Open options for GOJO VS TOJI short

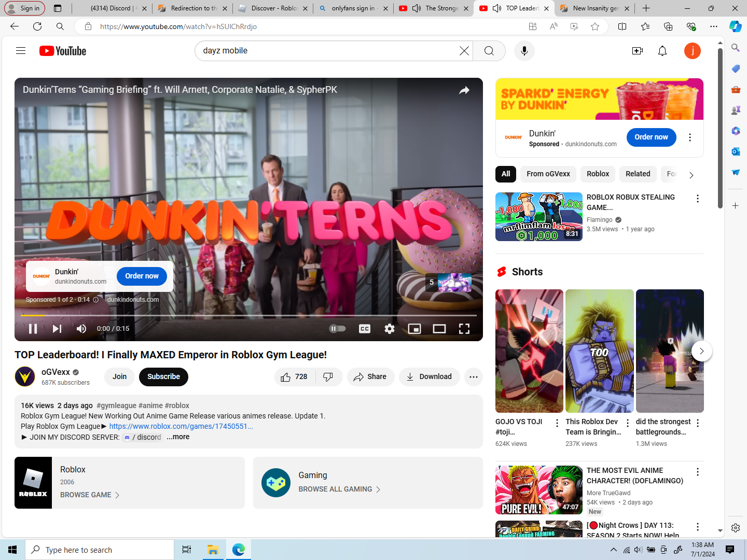tap(557, 423)
